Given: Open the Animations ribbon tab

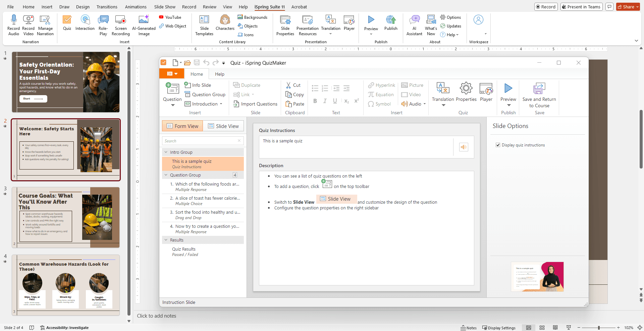Looking at the screenshot, I should 136,7.
